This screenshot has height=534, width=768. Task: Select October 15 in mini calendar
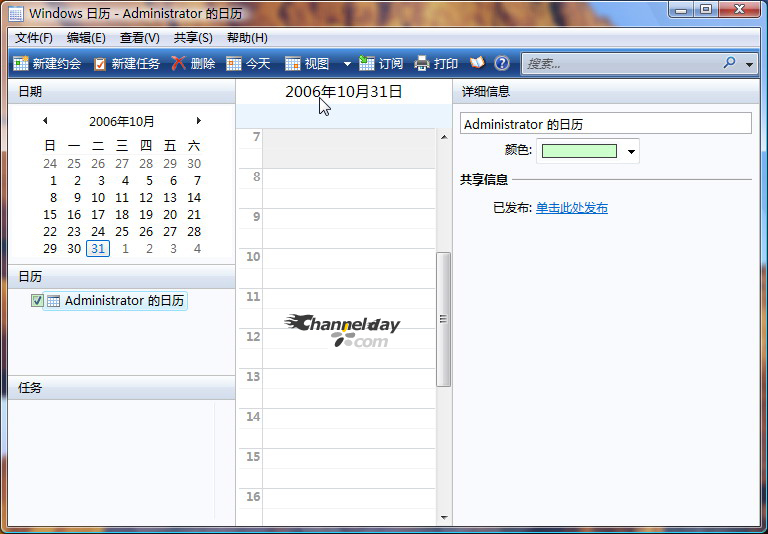click(50, 215)
